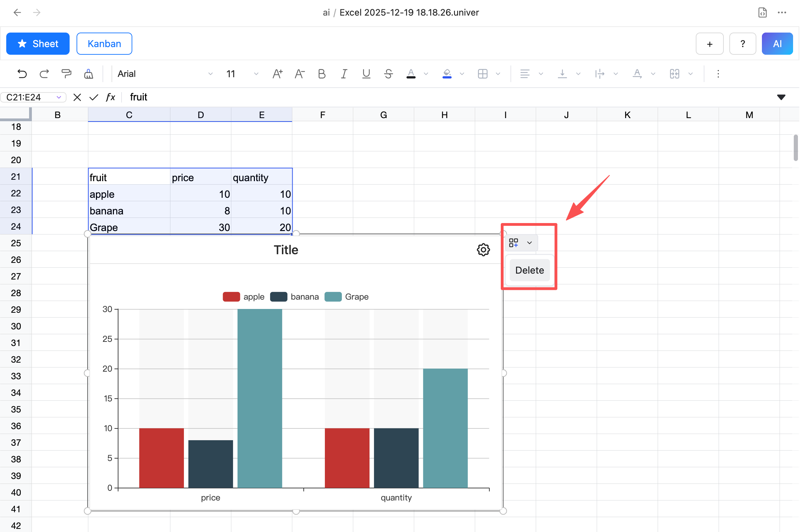Click the merge cells icon
The image size is (800, 532).
click(x=674, y=74)
